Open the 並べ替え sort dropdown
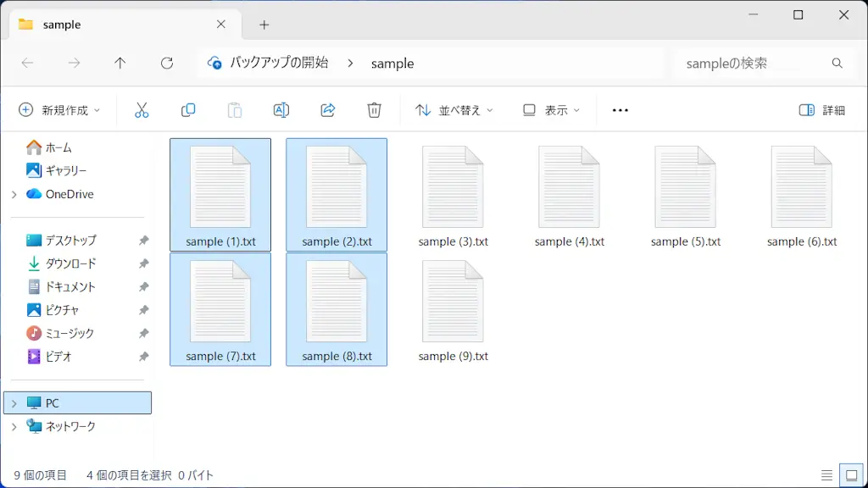The image size is (868, 488). point(453,110)
